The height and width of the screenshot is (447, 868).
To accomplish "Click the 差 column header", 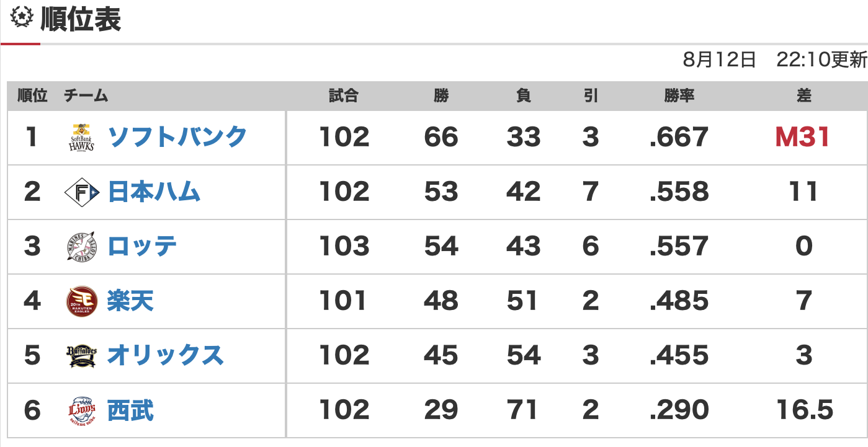I will pyautogui.click(x=804, y=95).
